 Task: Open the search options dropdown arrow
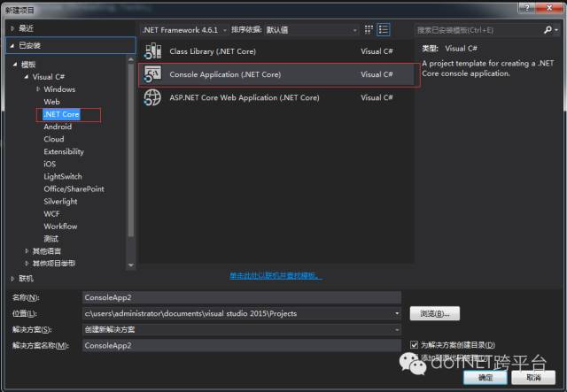point(556,30)
